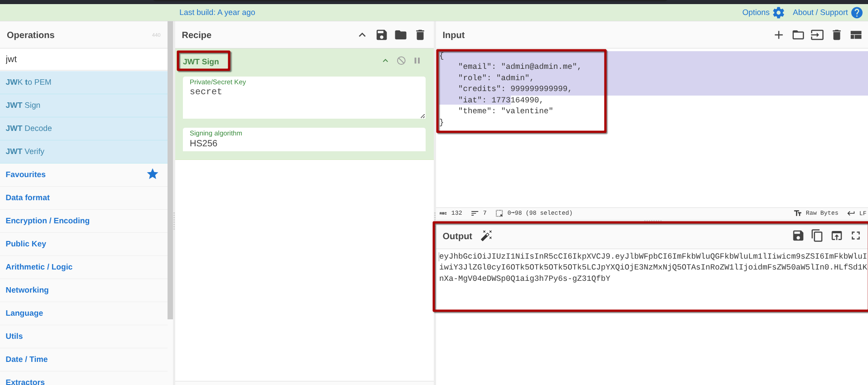The height and width of the screenshot is (385, 868).
Task: Load a recipe via folder icon
Action: coord(400,35)
